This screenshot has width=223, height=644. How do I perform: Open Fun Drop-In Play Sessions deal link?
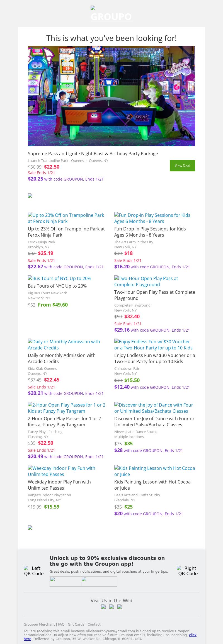[152, 218]
